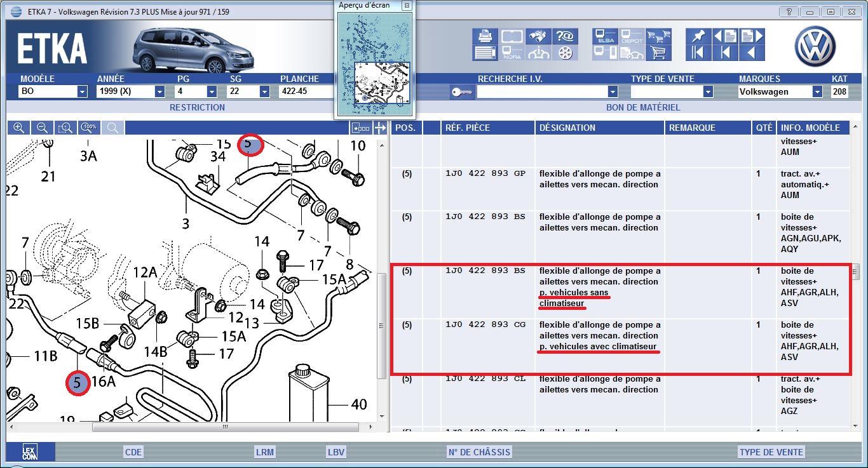Open the BON DE MATÉRIEL tab

coord(642,107)
